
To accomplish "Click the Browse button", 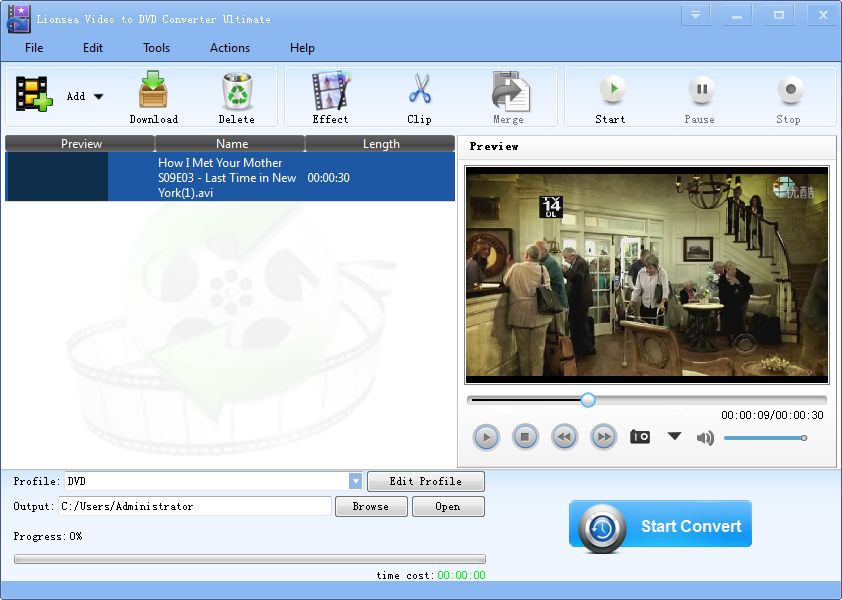I will point(371,507).
